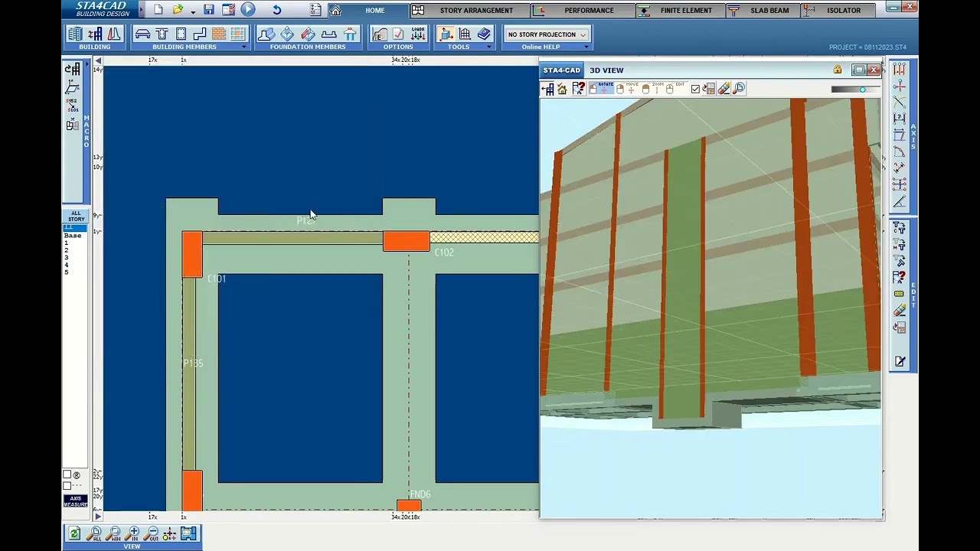Fit all with the ALL zoom icon
980x551 pixels.
coord(95,533)
